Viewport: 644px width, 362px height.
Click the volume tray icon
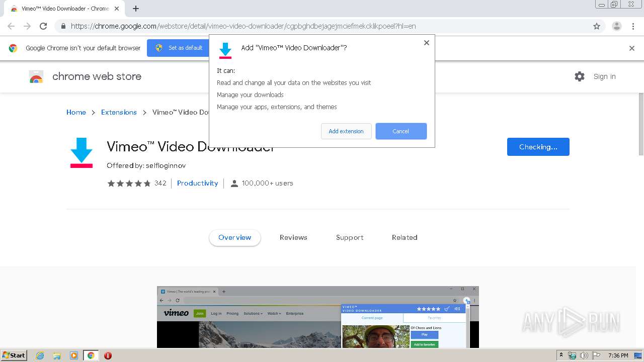[x=584, y=355]
